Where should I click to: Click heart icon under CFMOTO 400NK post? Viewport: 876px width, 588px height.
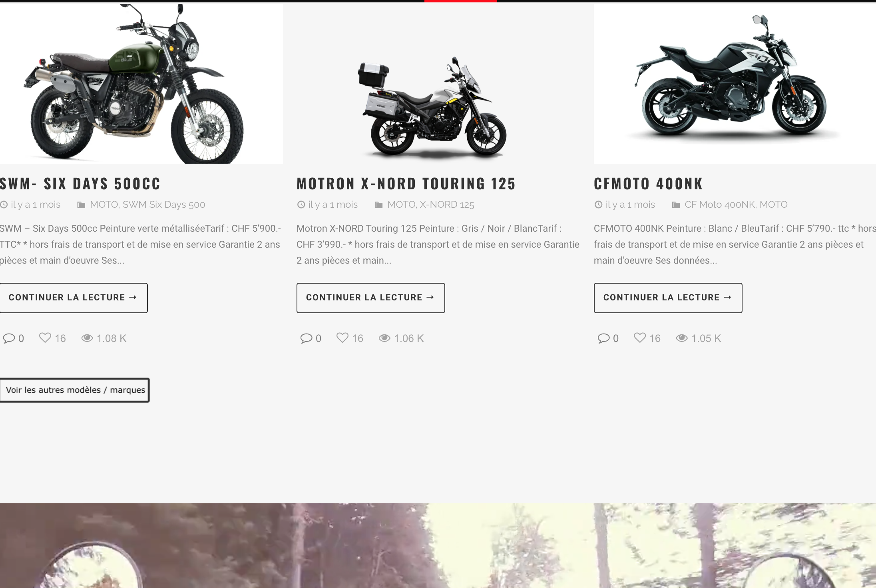(x=640, y=338)
